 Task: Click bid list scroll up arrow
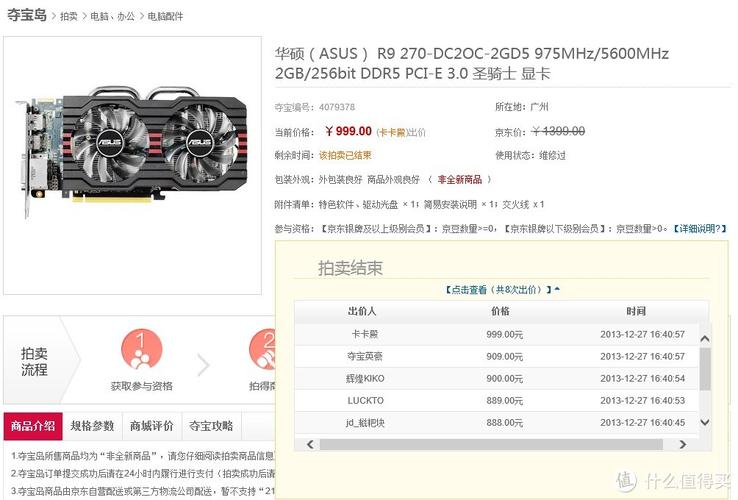705,339
